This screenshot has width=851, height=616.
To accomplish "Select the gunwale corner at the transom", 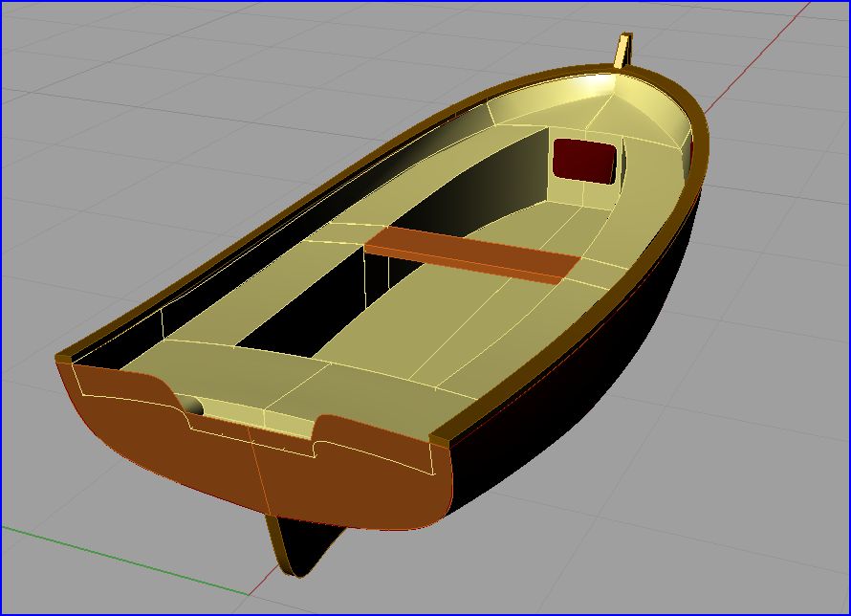I will pyautogui.click(x=439, y=441).
